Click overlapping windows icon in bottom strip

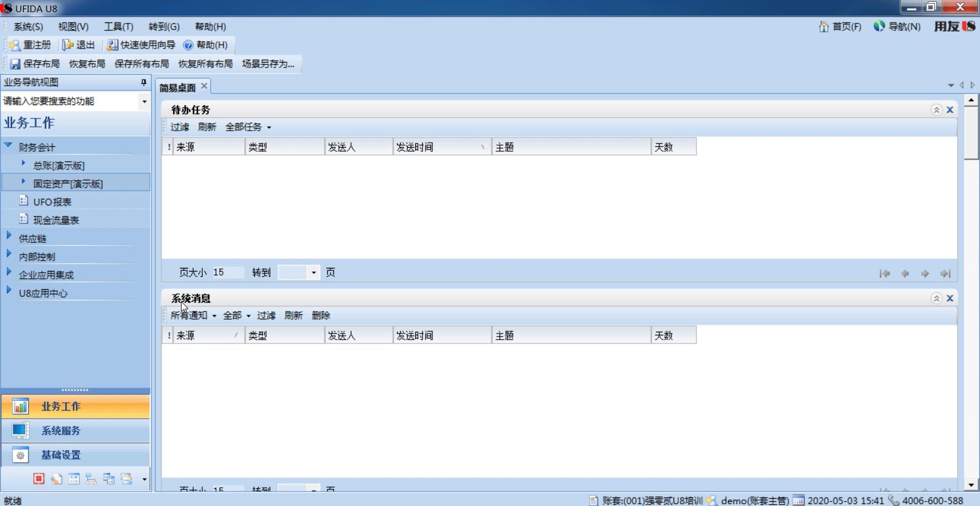109,479
